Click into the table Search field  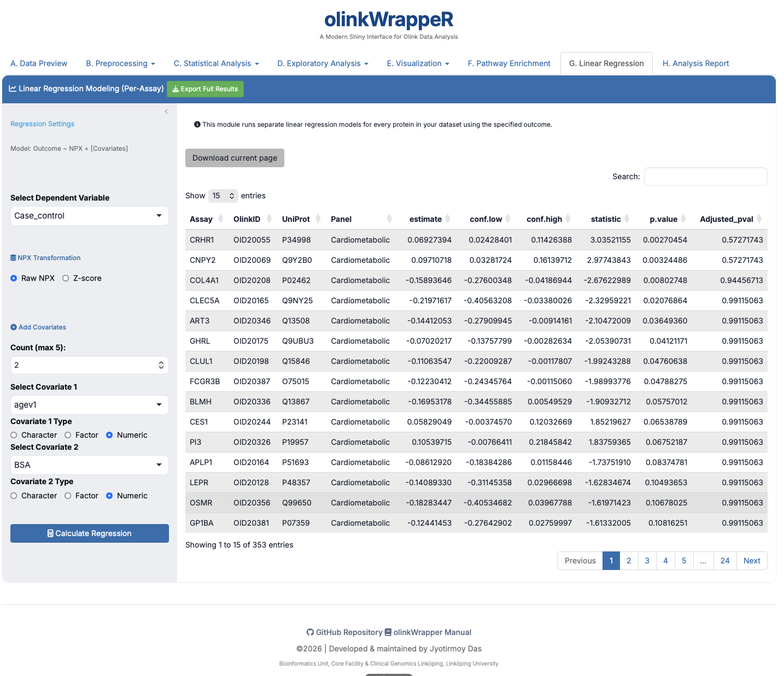tap(705, 177)
